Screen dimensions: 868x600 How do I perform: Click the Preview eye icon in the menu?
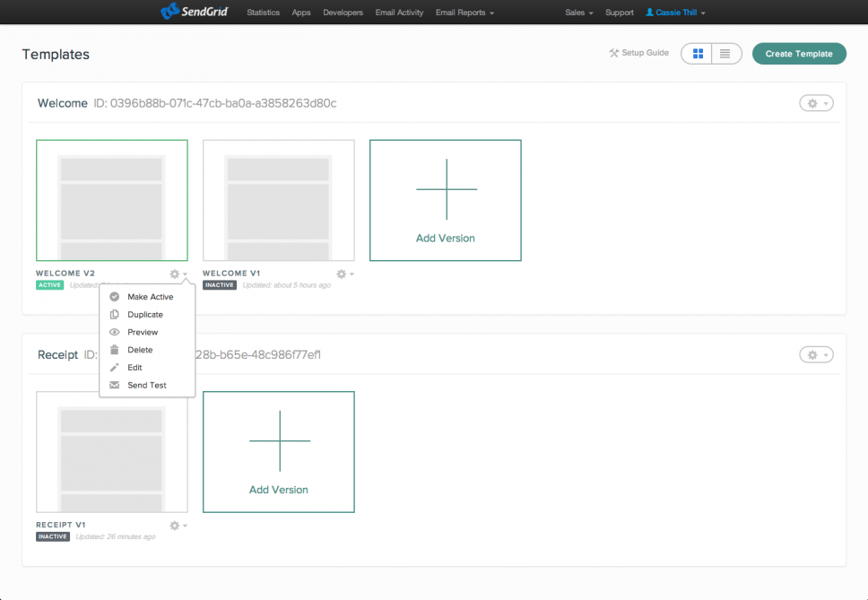113,332
